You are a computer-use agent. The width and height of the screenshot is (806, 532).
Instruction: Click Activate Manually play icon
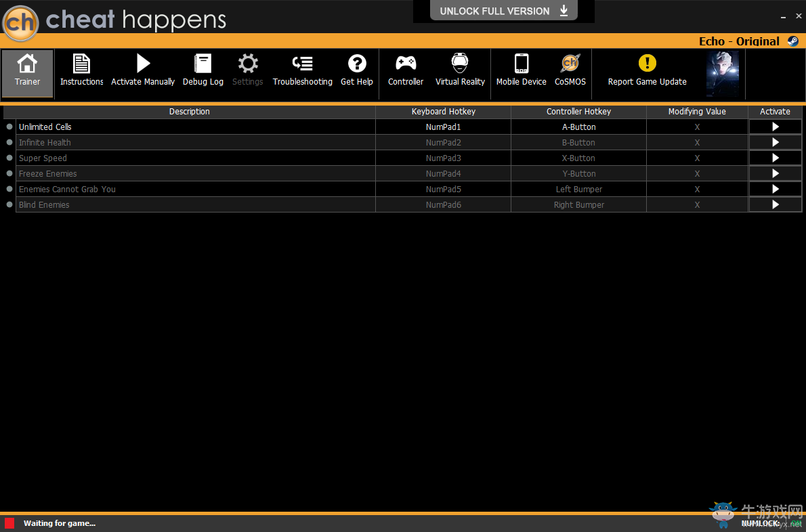click(143, 64)
